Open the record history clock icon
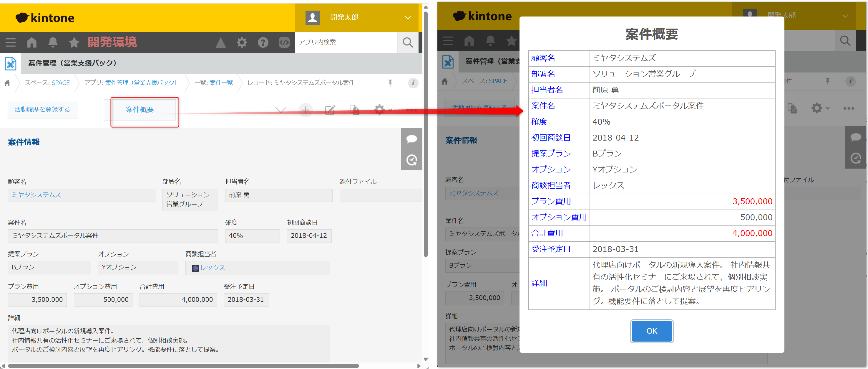868x369 pixels. click(411, 160)
